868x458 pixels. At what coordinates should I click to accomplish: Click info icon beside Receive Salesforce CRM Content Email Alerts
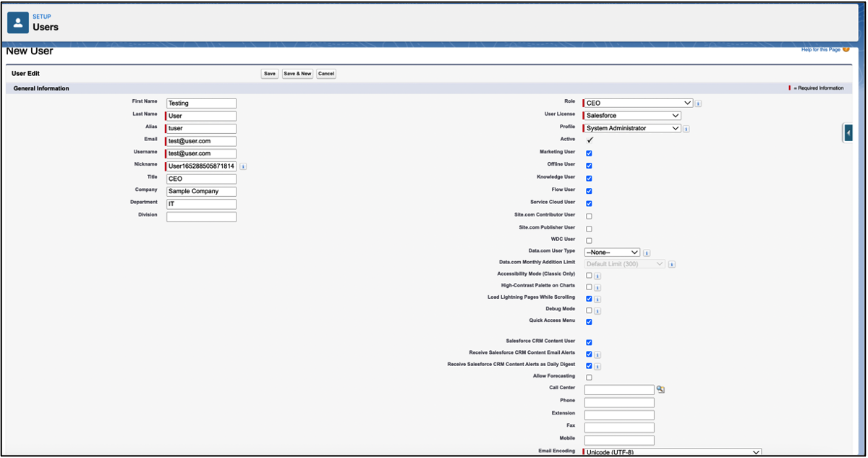597,355
